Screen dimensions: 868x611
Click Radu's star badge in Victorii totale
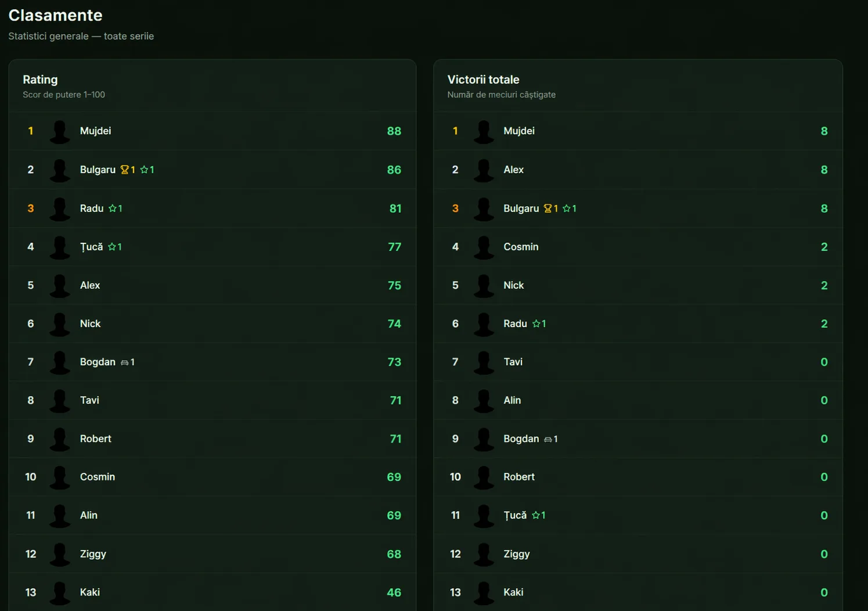536,324
